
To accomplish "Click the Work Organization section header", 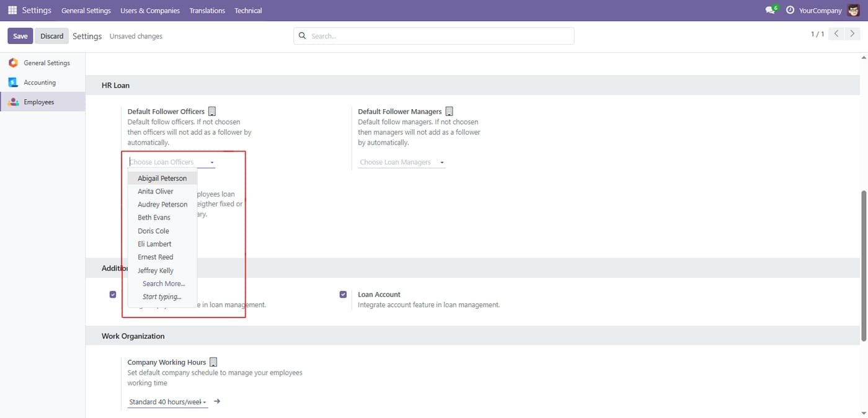I will point(472,336).
